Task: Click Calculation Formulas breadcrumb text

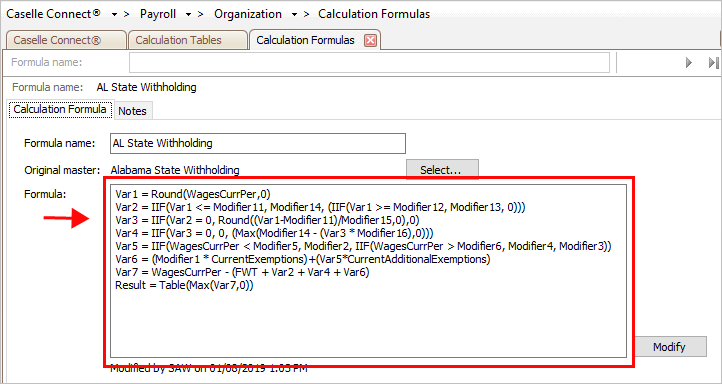Action: [374, 14]
